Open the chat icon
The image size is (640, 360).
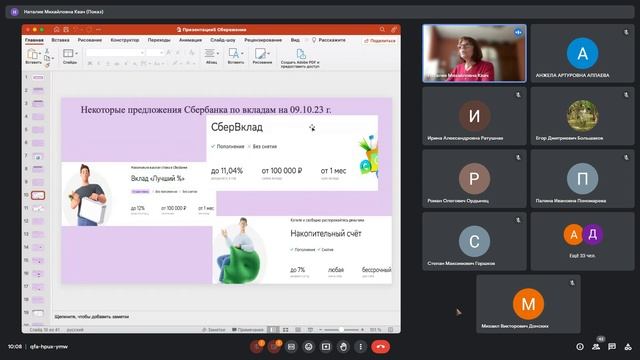coord(612,347)
